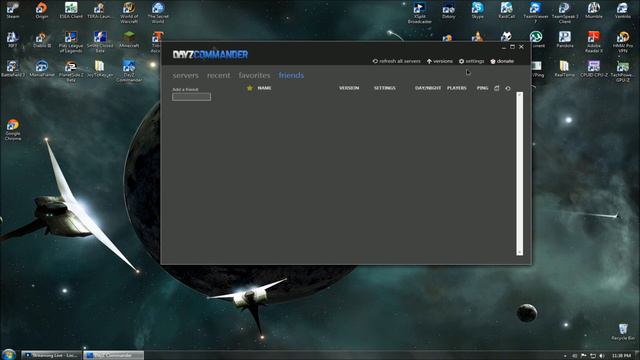640x360 pixels.
Task: Sort by the VERSION column header
Action: (349, 88)
